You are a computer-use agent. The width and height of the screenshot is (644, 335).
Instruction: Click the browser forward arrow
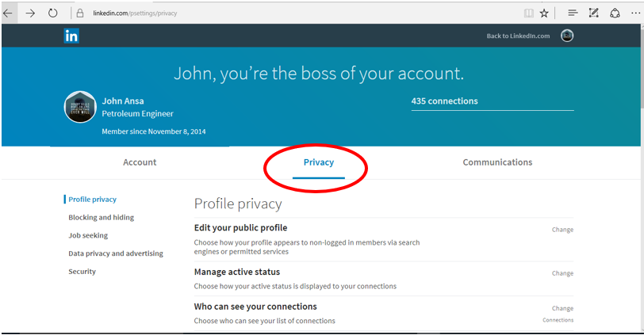click(x=30, y=13)
